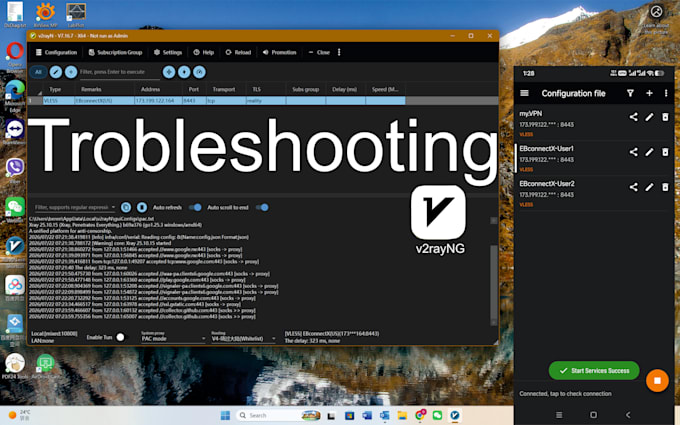Image resolution: width=680 pixels, height=425 pixels.
Task: Click the Promotion toolbar item
Action: [279, 52]
